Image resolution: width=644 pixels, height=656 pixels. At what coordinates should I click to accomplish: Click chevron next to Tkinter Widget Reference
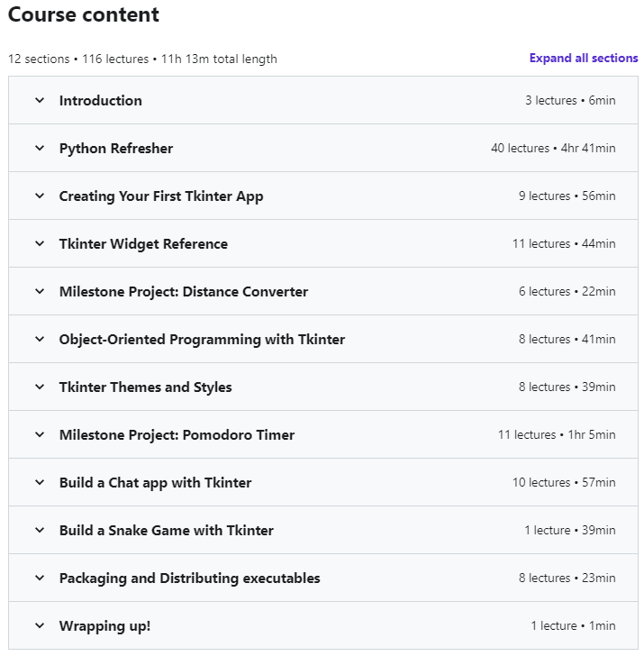coord(40,243)
